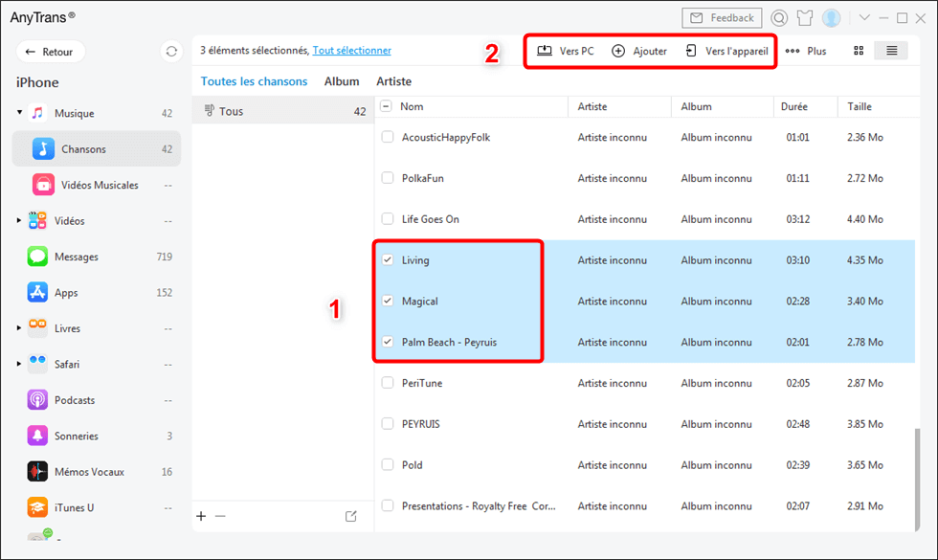
Task: Open the Messages icon in sidebar
Action: click(x=37, y=257)
